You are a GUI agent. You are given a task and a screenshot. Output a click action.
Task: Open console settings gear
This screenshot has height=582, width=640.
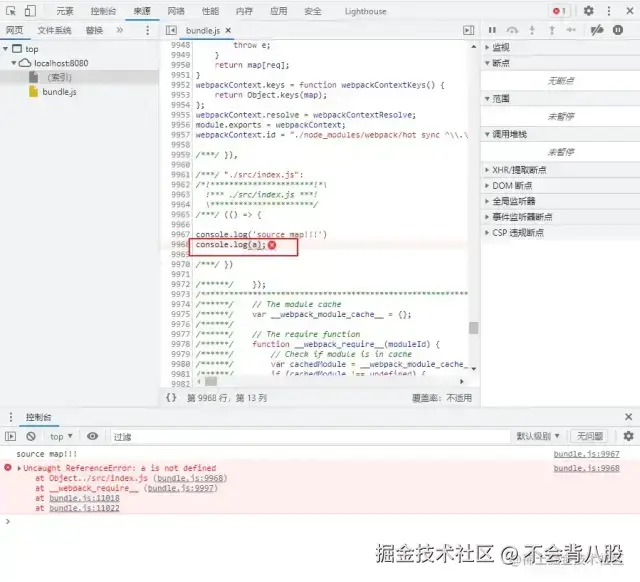click(629, 436)
